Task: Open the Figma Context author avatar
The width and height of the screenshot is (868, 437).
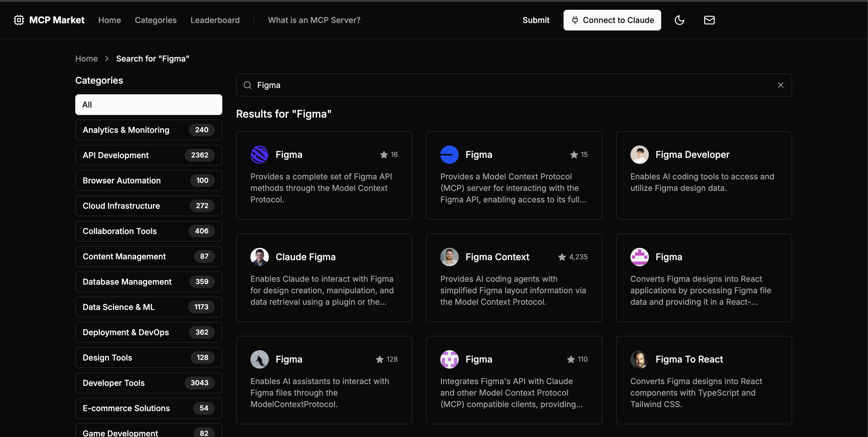Action: click(x=449, y=257)
